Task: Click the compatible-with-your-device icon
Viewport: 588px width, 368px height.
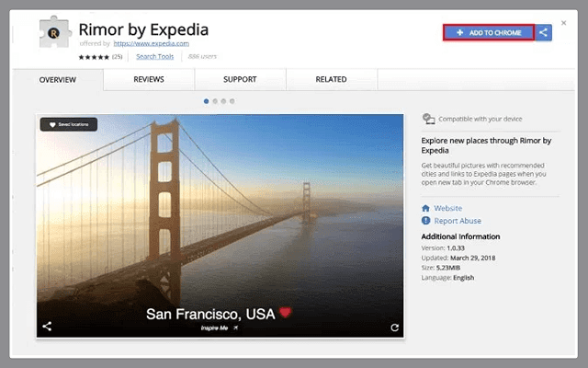Action: (427, 119)
